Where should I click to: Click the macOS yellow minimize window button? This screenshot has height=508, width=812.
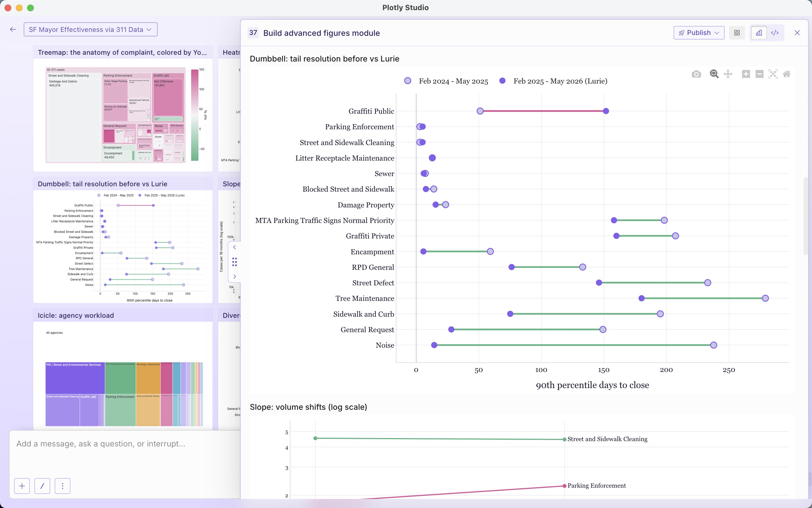click(19, 8)
